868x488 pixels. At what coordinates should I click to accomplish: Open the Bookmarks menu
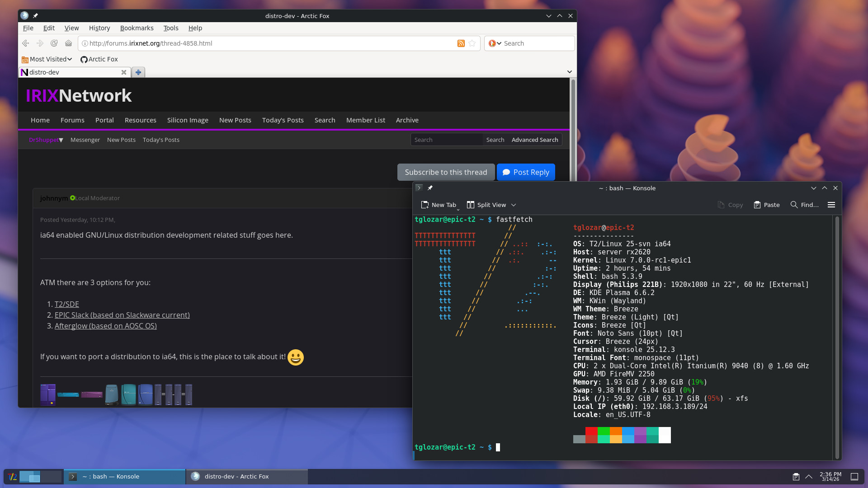(x=137, y=28)
